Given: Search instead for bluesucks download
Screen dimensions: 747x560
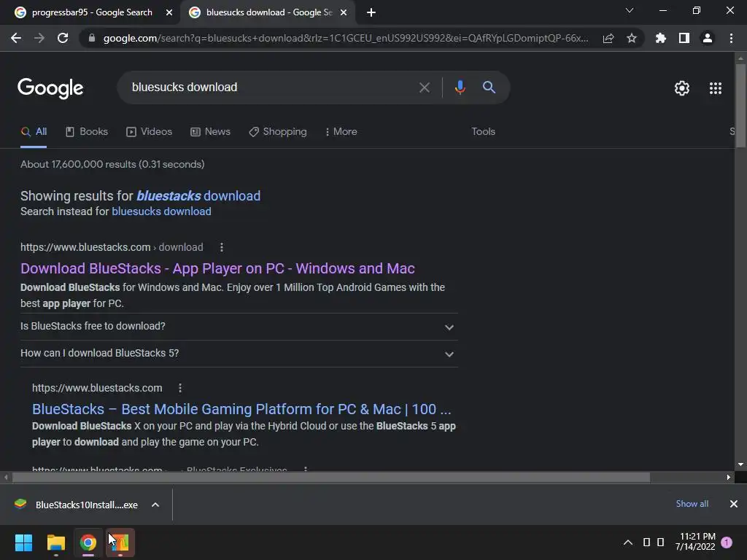Looking at the screenshot, I should coord(161,211).
